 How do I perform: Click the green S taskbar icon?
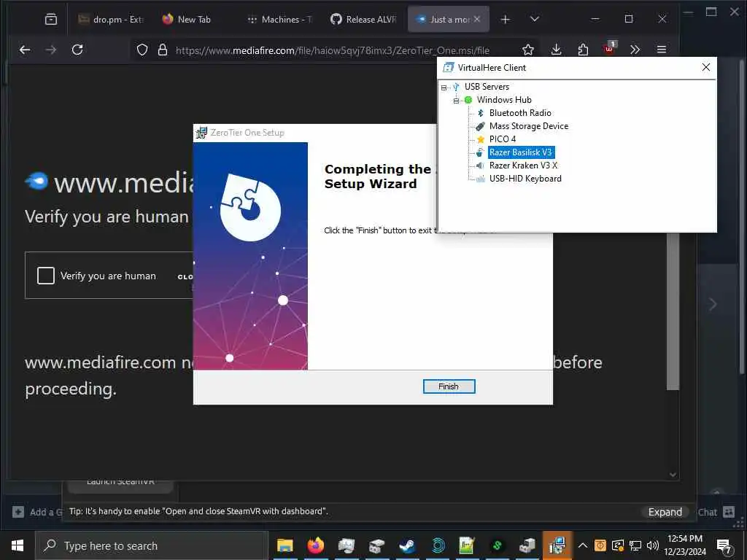pos(497,545)
